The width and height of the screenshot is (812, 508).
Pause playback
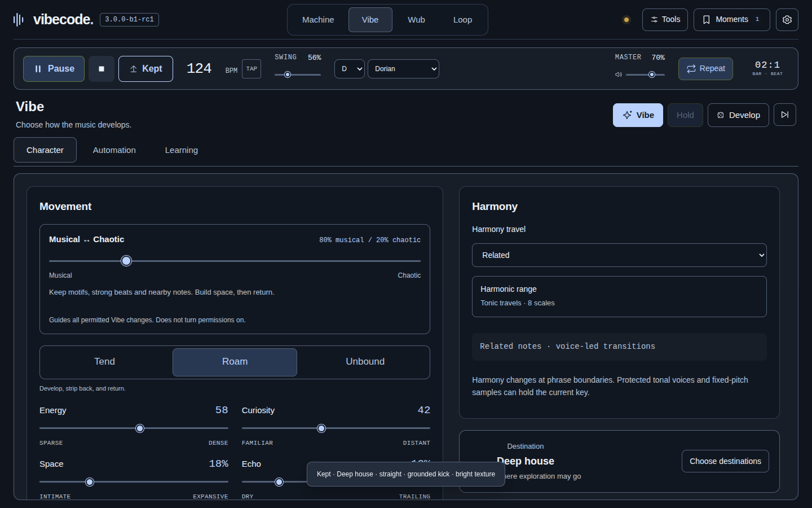[x=54, y=69]
